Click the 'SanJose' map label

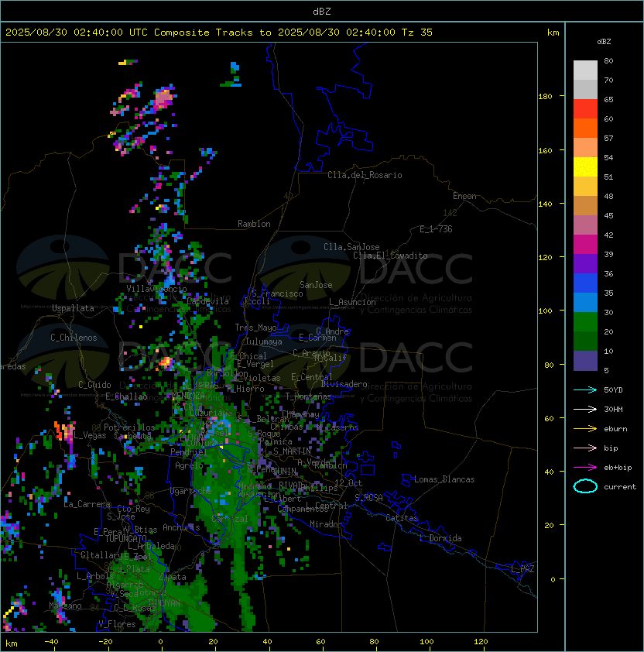click(316, 285)
